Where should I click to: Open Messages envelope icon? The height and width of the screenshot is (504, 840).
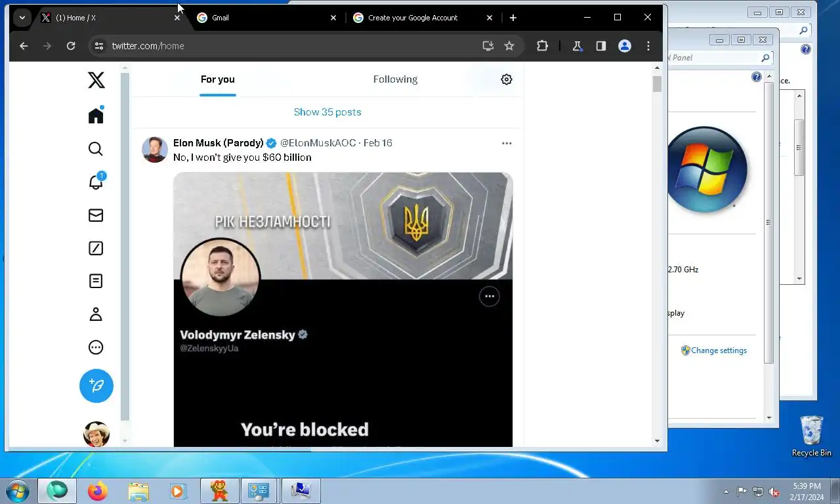click(x=96, y=215)
